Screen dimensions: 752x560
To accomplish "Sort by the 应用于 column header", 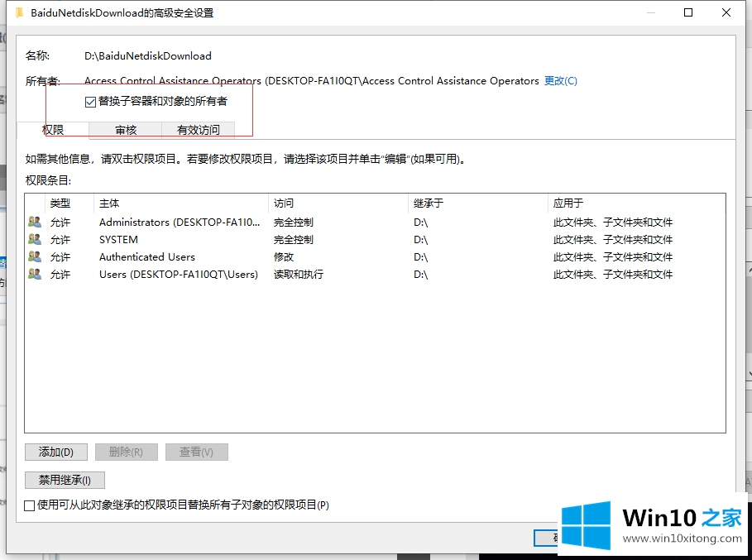I will (636, 203).
